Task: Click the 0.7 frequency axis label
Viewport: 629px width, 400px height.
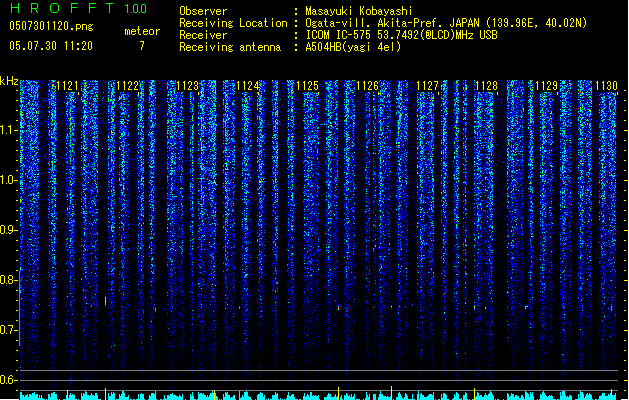Action: (x=9, y=330)
